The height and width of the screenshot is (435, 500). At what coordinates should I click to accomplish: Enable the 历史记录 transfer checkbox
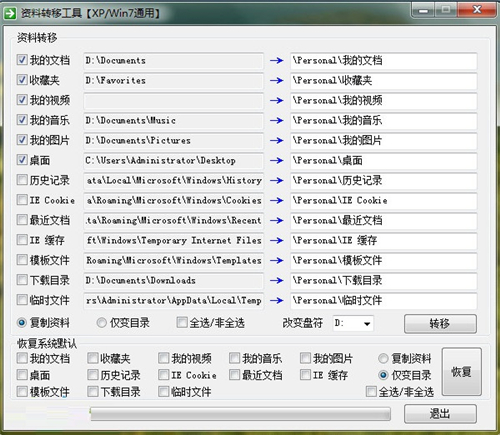pyautogui.click(x=22, y=180)
